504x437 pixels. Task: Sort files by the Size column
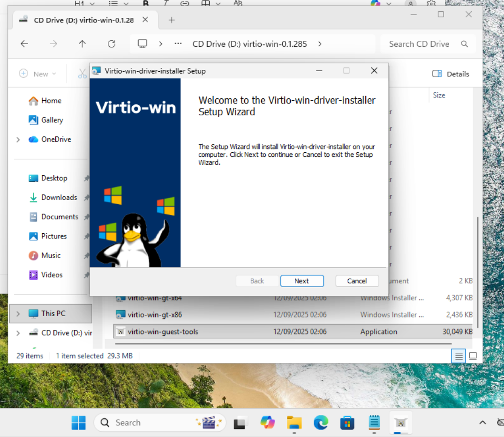(x=439, y=95)
